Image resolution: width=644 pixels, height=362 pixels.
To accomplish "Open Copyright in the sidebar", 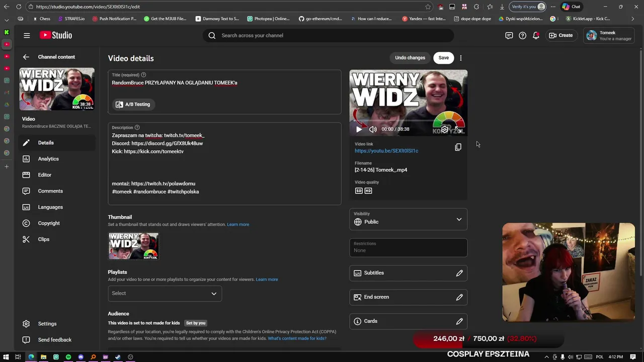I will 57,223.
